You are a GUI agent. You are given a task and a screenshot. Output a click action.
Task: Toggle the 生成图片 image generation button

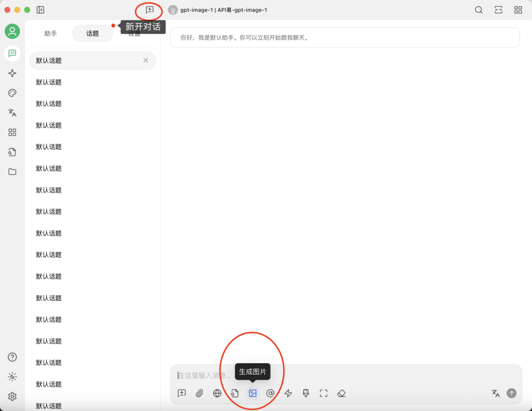coord(252,393)
